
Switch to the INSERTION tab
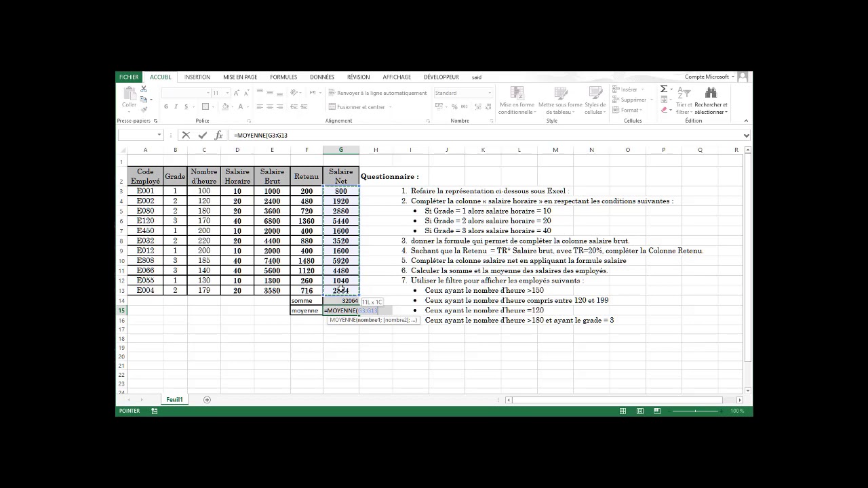(x=197, y=77)
